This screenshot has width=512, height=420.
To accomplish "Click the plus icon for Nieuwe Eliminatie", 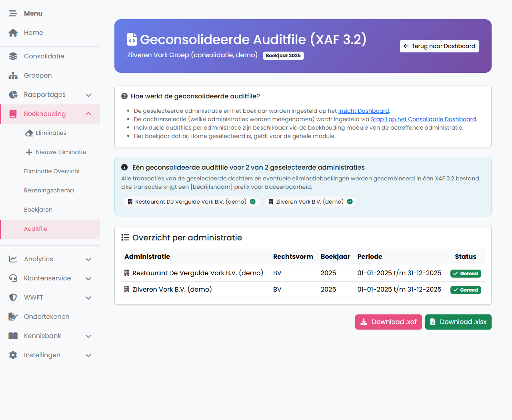I will (29, 152).
